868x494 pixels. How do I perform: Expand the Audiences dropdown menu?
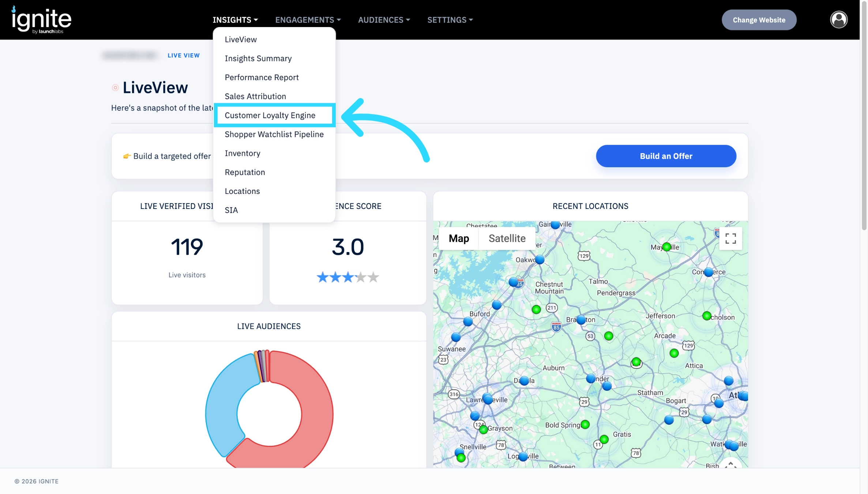[384, 20]
